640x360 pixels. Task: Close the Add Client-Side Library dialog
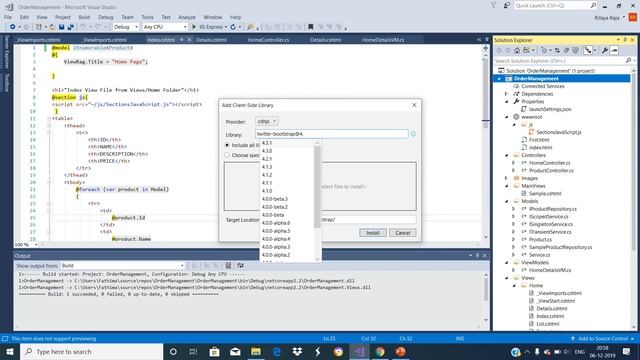tap(414, 105)
